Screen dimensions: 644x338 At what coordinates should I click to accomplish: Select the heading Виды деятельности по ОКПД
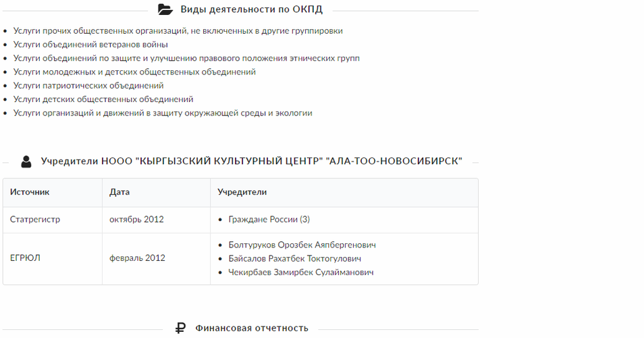pos(251,9)
